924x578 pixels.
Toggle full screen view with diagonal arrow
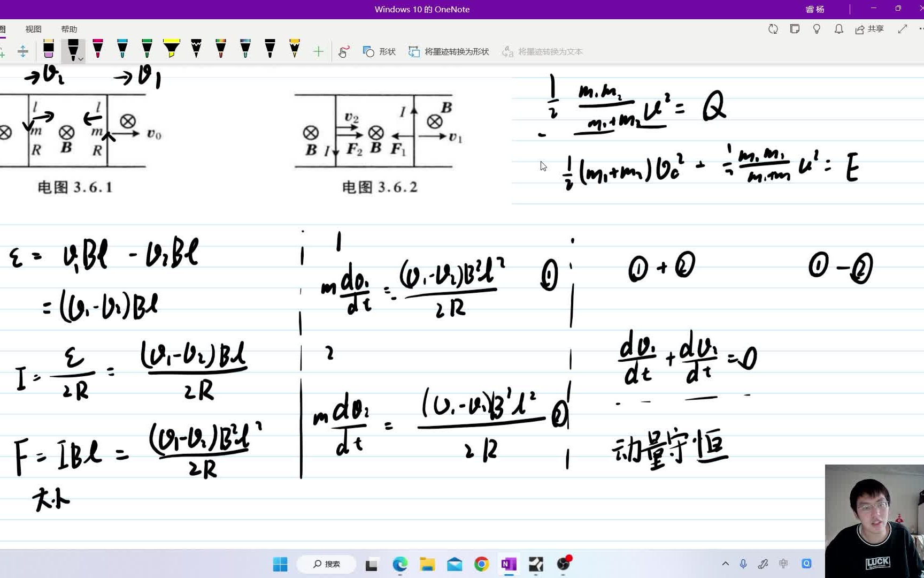click(902, 29)
